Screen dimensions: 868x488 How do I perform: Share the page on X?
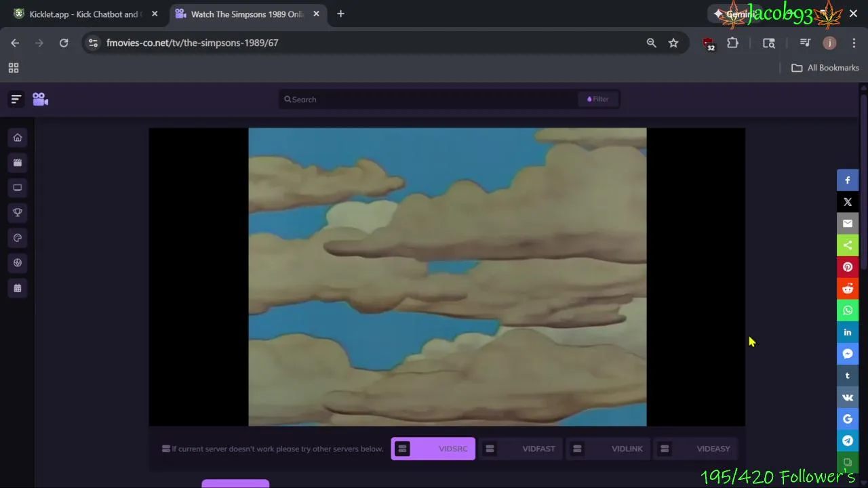click(848, 202)
